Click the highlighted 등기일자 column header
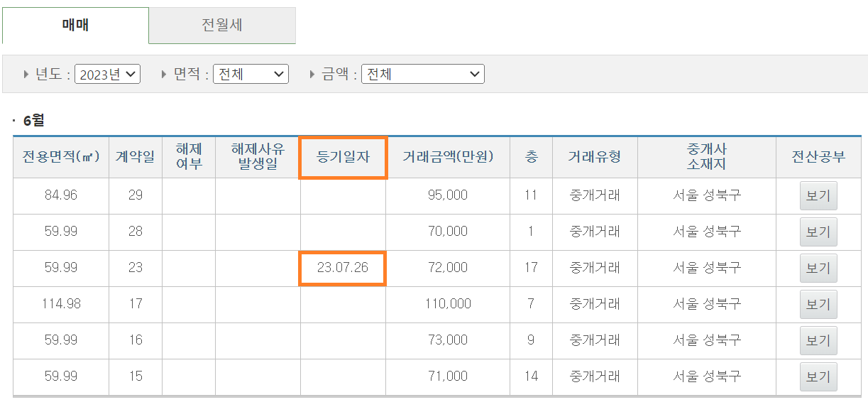The height and width of the screenshot is (412, 868). click(343, 157)
